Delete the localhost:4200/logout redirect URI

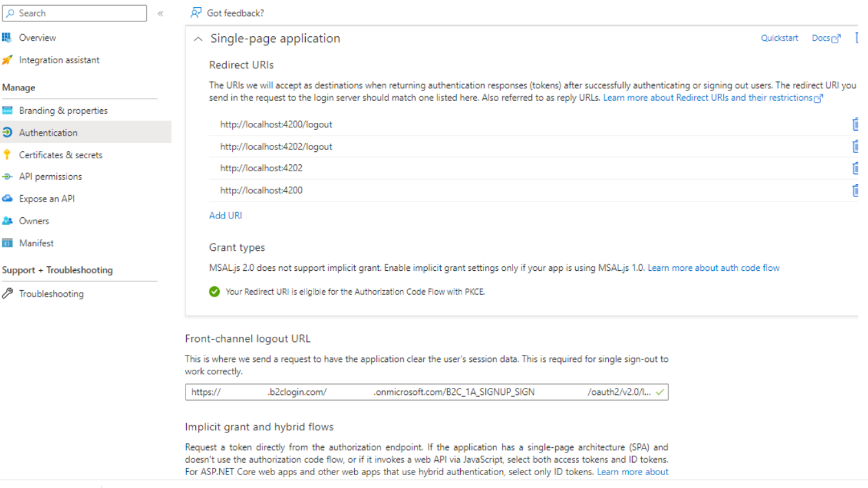tap(856, 123)
